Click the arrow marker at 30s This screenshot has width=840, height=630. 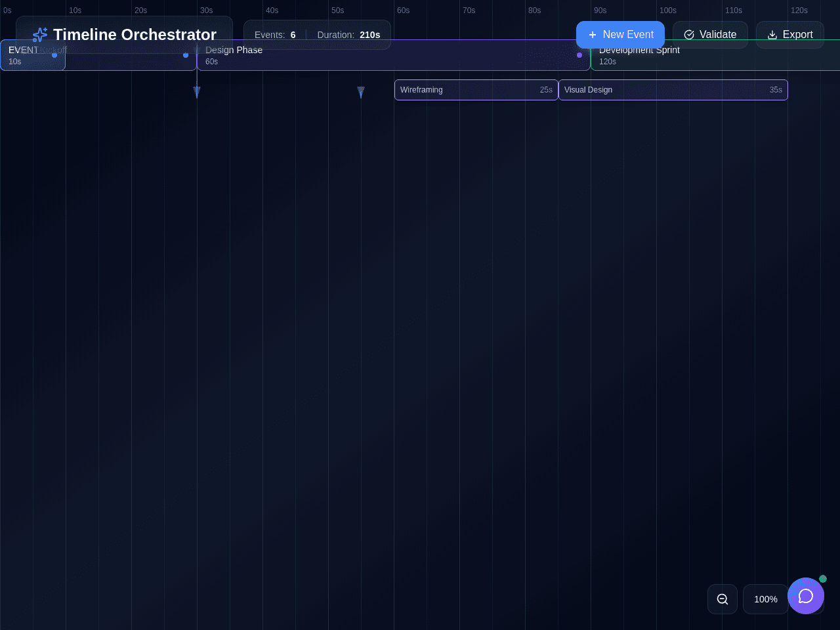(x=197, y=92)
